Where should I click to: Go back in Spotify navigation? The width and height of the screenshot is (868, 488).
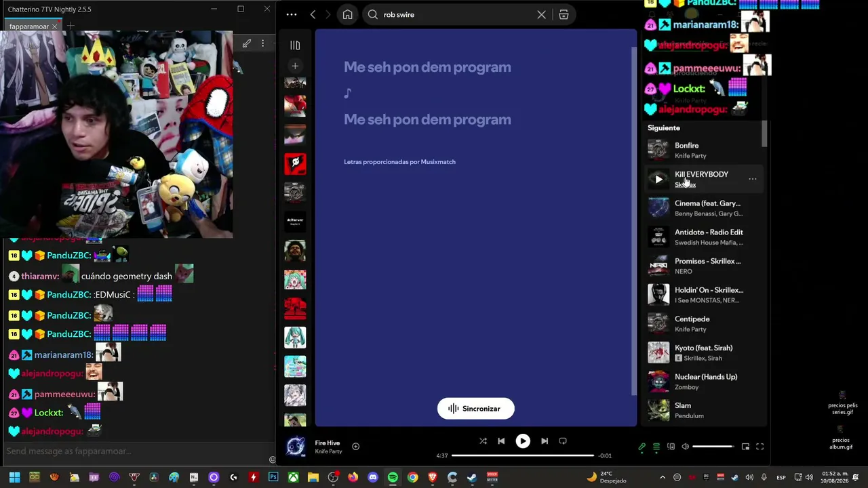tap(313, 14)
